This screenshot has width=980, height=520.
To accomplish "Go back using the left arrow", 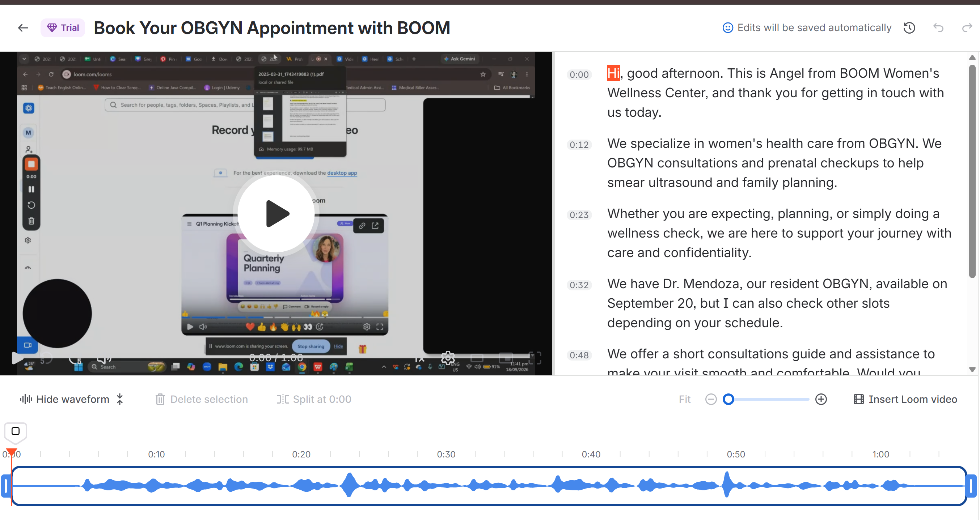I will click(23, 28).
